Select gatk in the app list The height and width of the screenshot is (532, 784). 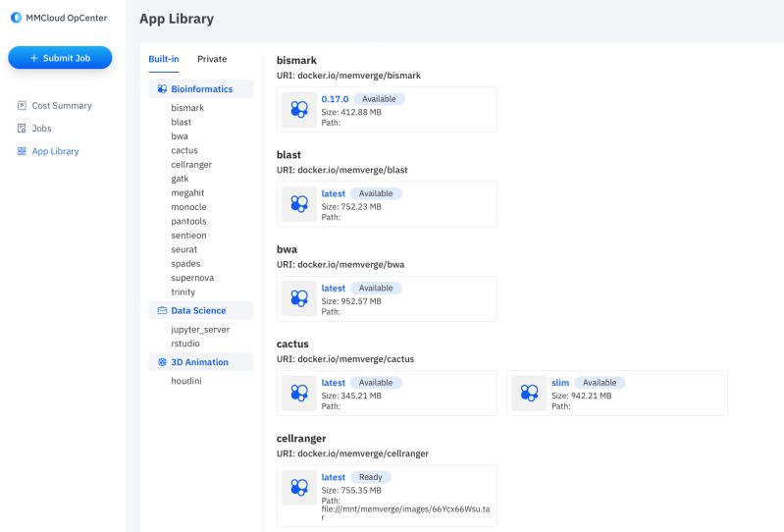[180, 179]
